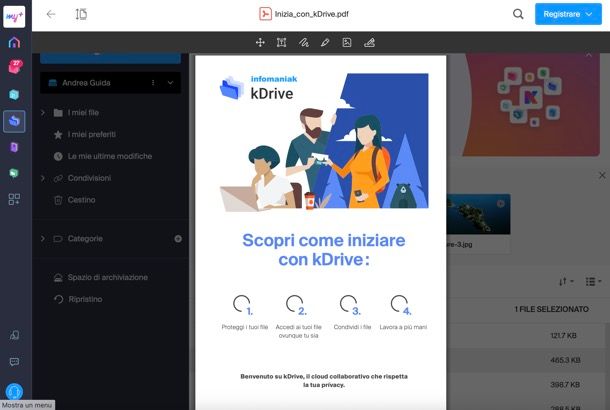
Task: Add a category with plus icon
Action: (178, 239)
